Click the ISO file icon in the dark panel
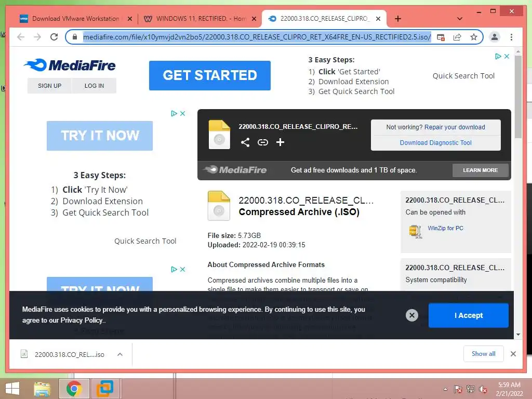Screen dimensions: 532x399 click(219, 135)
